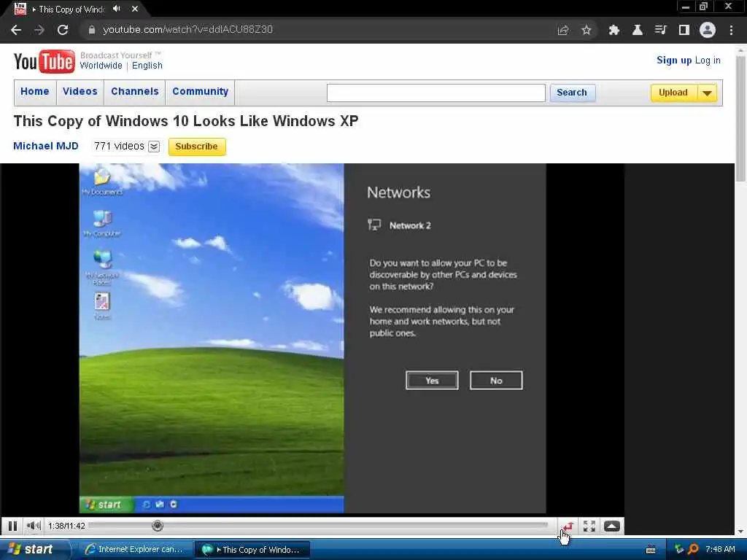Open the browser three-dot menu
Viewport: 747px width, 560px height.
[731, 30]
